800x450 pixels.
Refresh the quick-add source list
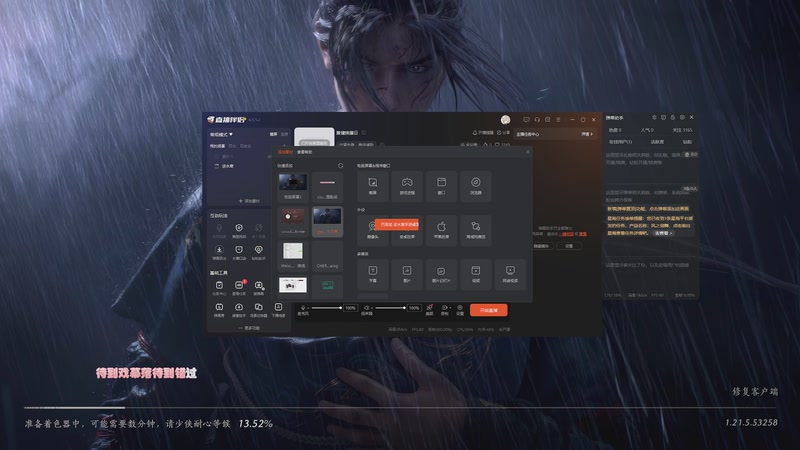(340, 166)
